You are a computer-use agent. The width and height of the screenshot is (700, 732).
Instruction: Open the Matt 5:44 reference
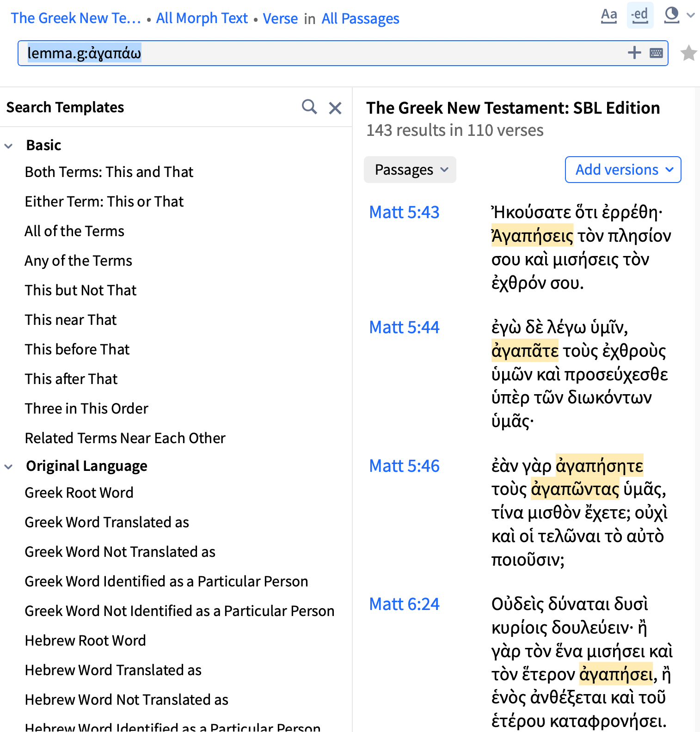[x=404, y=327]
